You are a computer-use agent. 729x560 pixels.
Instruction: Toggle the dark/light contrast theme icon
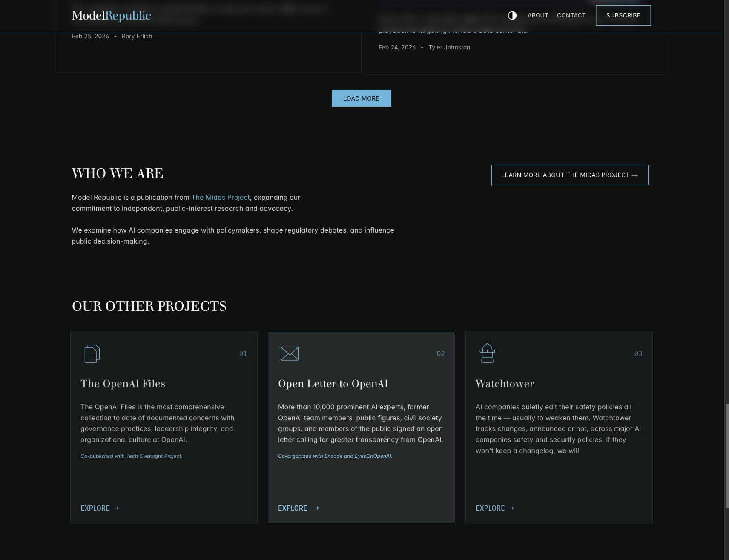click(x=512, y=15)
